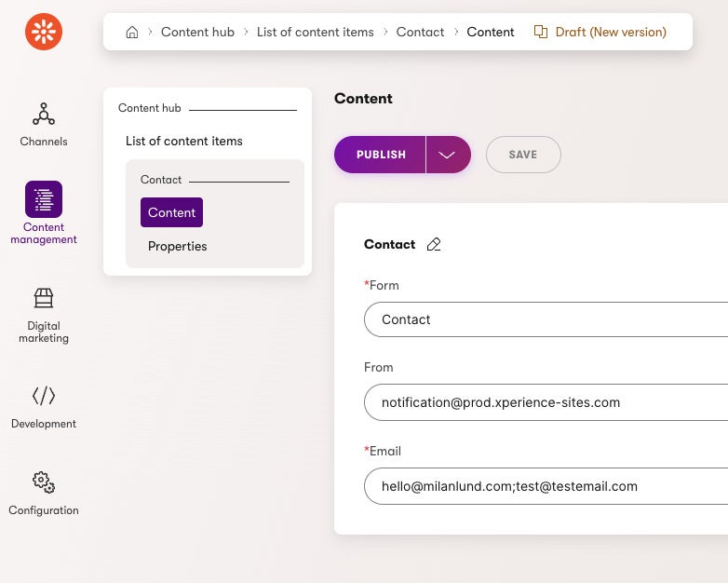Click the Contact breadcrumb link
This screenshot has height=583, width=728.
pyautogui.click(x=420, y=32)
